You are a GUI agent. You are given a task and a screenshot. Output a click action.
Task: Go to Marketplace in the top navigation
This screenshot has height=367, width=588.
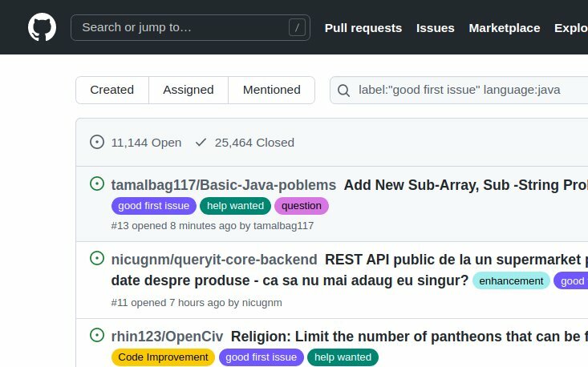504,28
